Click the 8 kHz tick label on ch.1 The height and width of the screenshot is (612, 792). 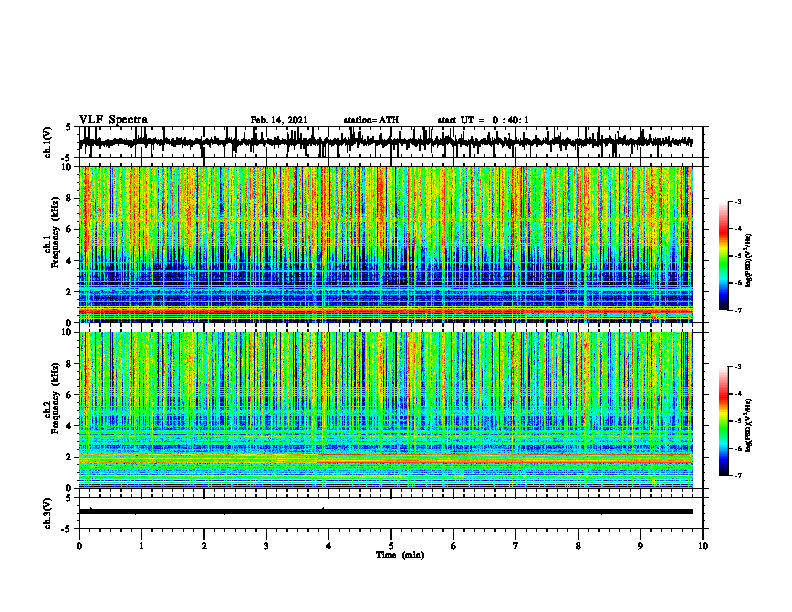[70, 198]
